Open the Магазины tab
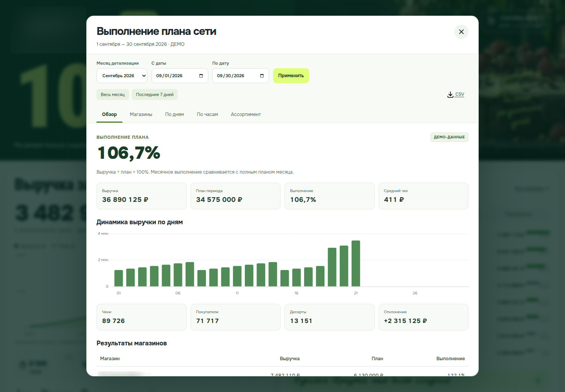The width and height of the screenshot is (565, 392). point(141,114)
